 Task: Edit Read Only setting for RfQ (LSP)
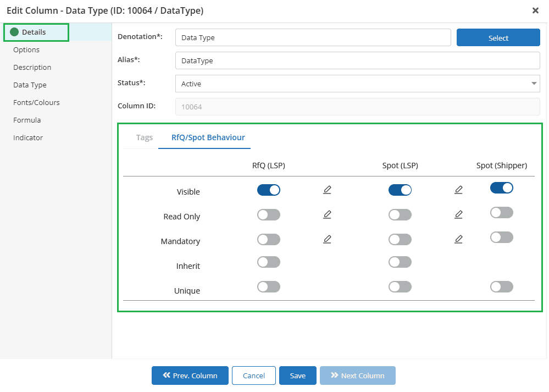tap(327, 214)
